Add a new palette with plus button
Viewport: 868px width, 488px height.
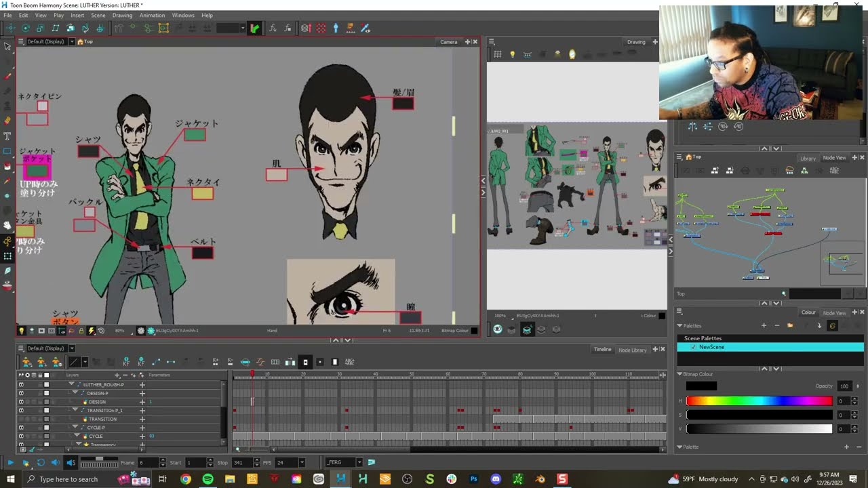tap(764, 326)
